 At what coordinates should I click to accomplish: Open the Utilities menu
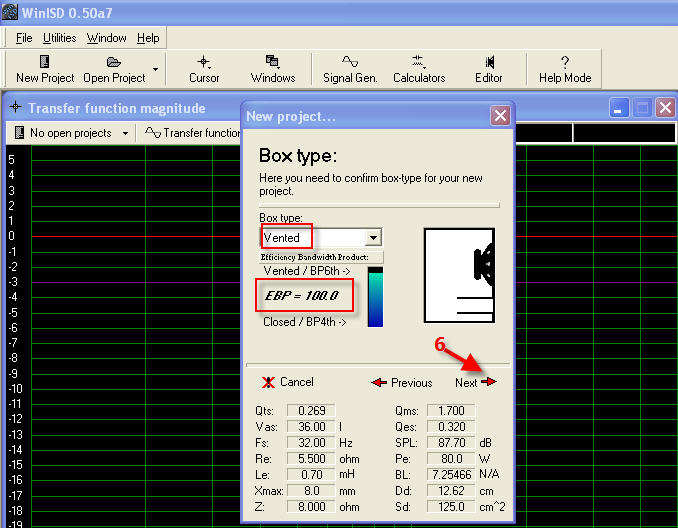60,38
